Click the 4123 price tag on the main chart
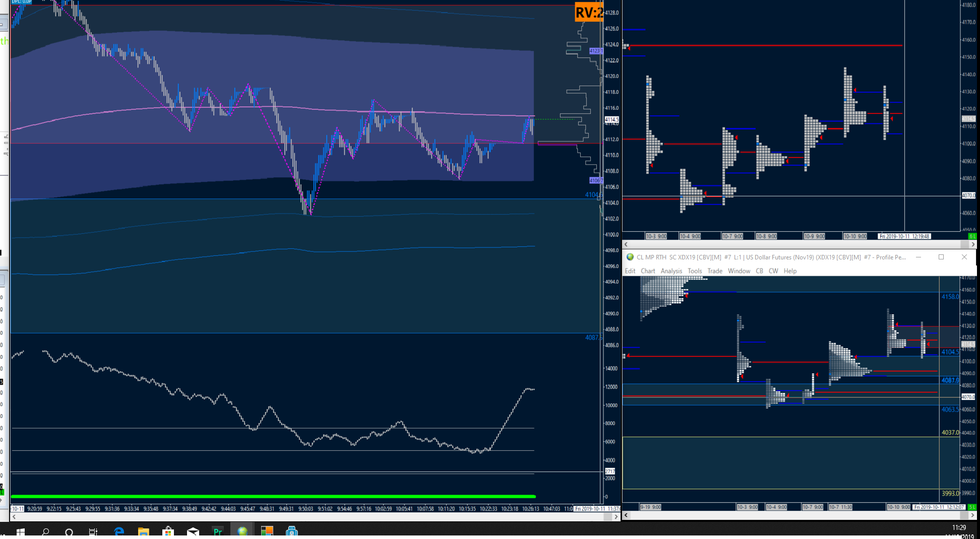 pyautogui.click(x=596, y=51)
